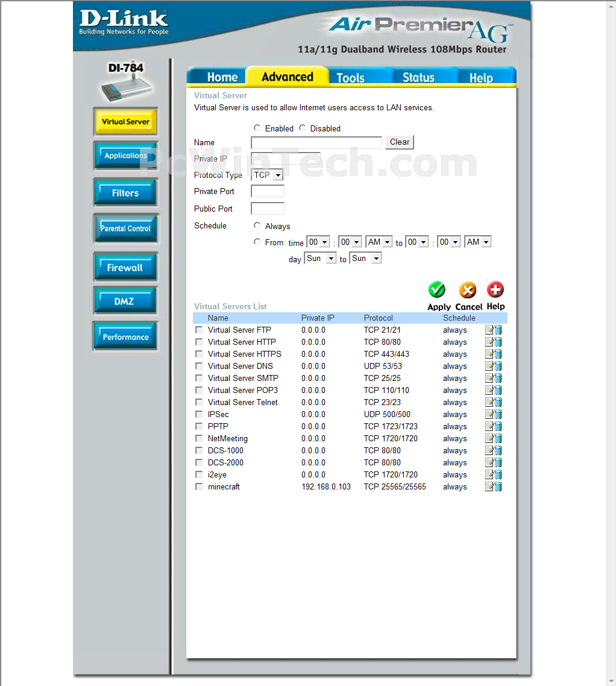Delete the Virtual Server HTTPS entry
The width and height of the screenshot is (616, 686).
(x=498, y=354)
